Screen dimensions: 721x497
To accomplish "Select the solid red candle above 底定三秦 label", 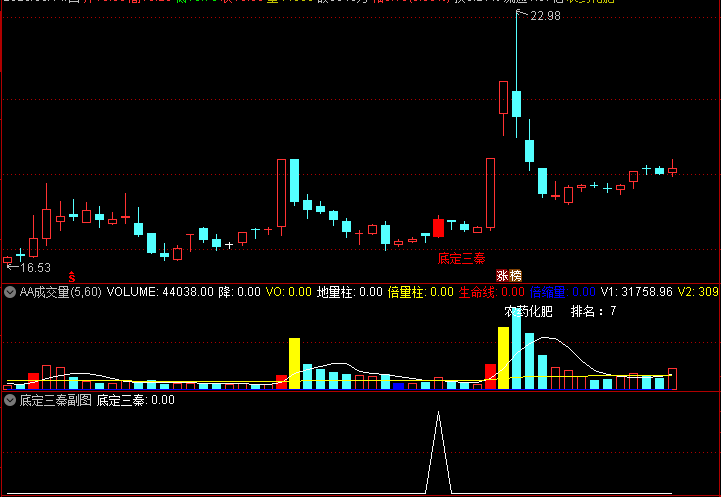I will 439,227.
